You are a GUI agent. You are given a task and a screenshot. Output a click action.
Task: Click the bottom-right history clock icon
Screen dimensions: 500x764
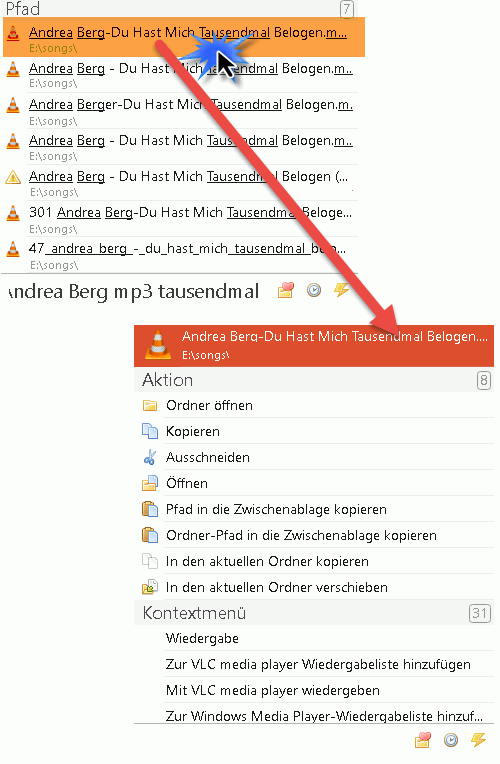(451, 741)
